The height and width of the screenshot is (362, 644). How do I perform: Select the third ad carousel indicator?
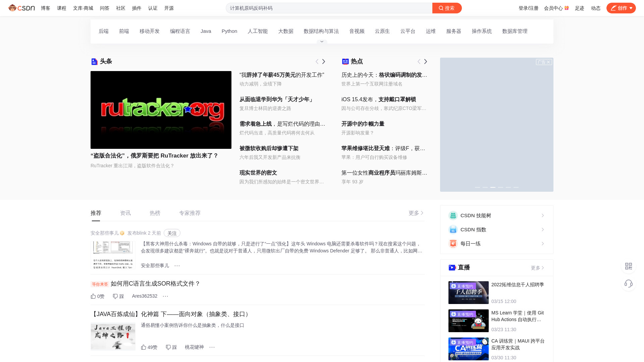coord(493,187)
